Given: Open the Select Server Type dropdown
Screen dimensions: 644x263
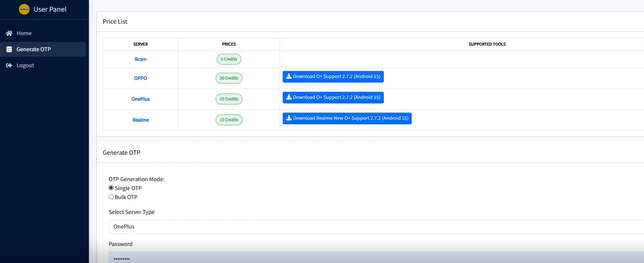Looking at the screenshot, I should [x=376, y=227].
